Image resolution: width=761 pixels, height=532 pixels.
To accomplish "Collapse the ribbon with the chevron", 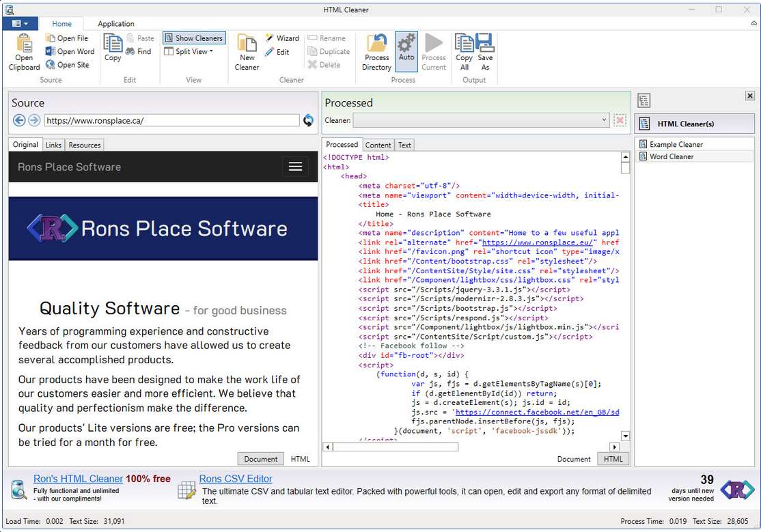I will click(x=753, y=23).
